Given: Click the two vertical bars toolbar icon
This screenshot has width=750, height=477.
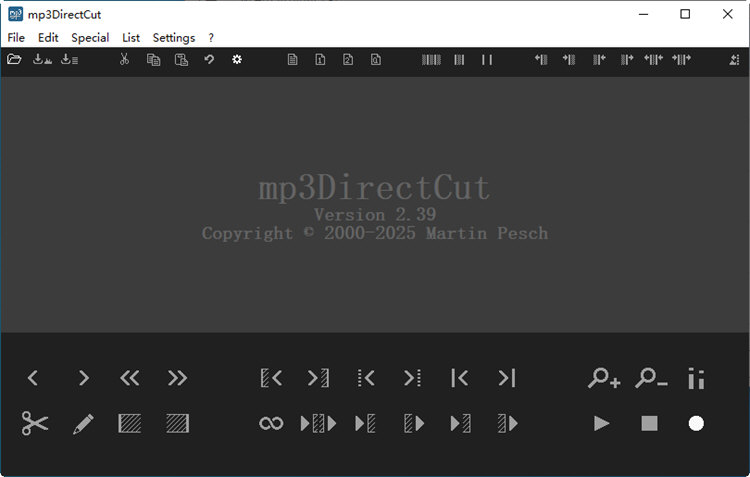Looking at the screenshot, I should [487, 59].
